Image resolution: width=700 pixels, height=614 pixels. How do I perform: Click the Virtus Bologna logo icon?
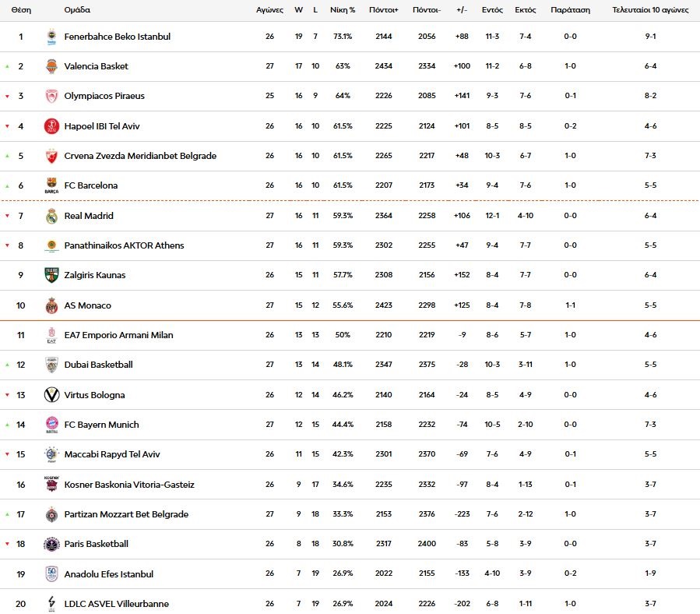point(51,395)
